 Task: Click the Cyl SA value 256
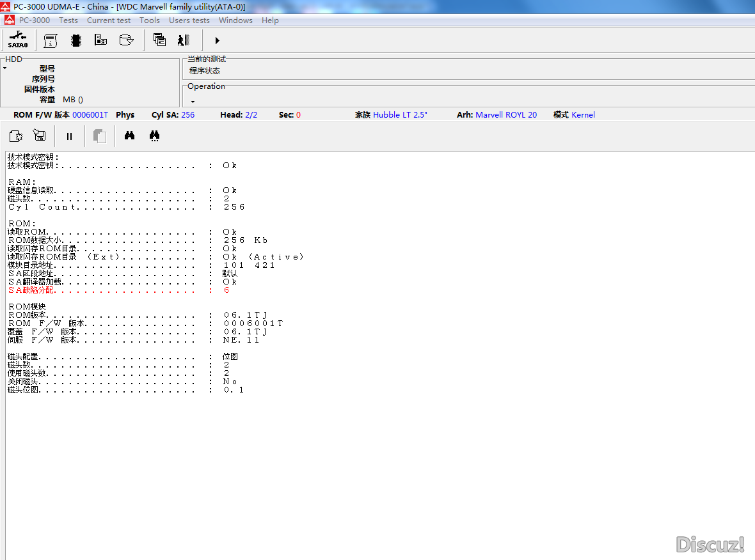pyautogui.click(x=187, y=115)
